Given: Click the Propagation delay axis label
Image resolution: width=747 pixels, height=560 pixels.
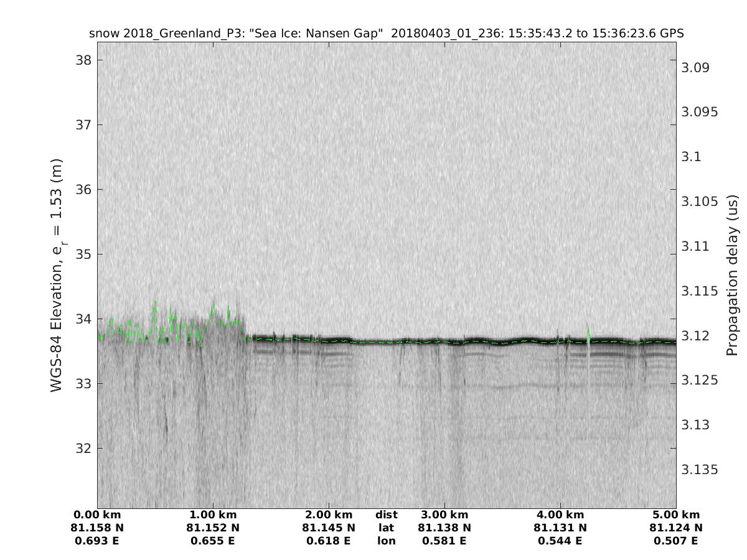Looking at the screenshot, I should coord(732,274).
